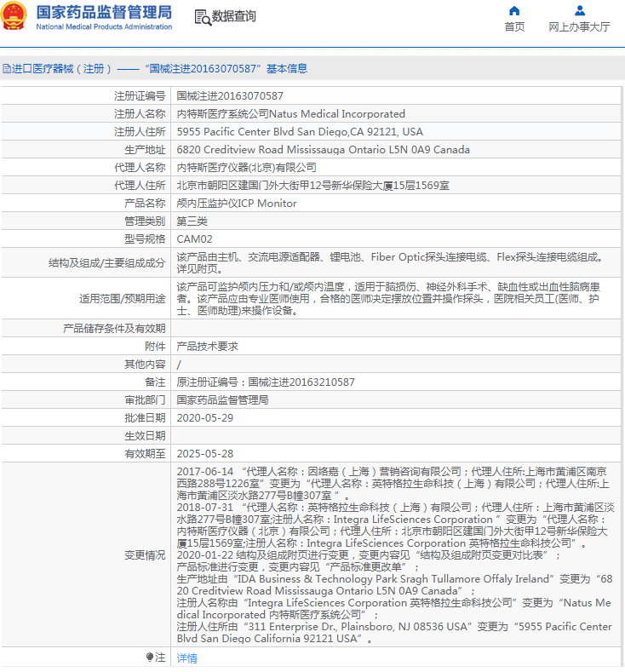Click the 首页 house icon
The image size is (625, 672).
pos(514,11)
